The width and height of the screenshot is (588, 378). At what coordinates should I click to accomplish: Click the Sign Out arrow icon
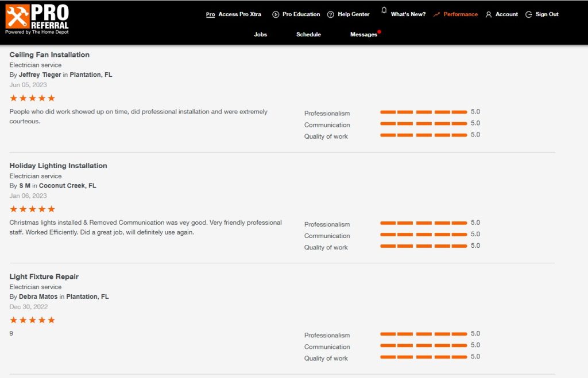point(529,14)
